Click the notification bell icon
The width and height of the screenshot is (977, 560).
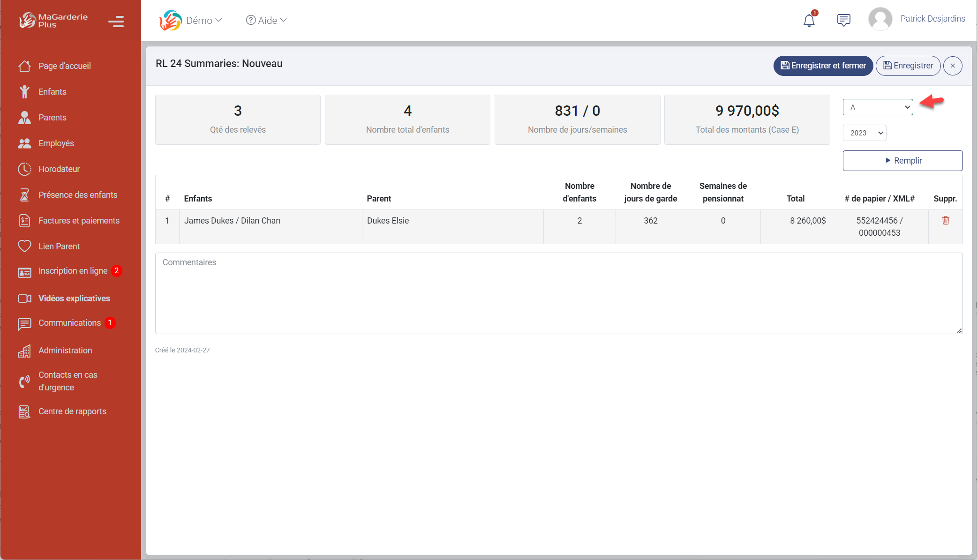[x=809, y=20]
